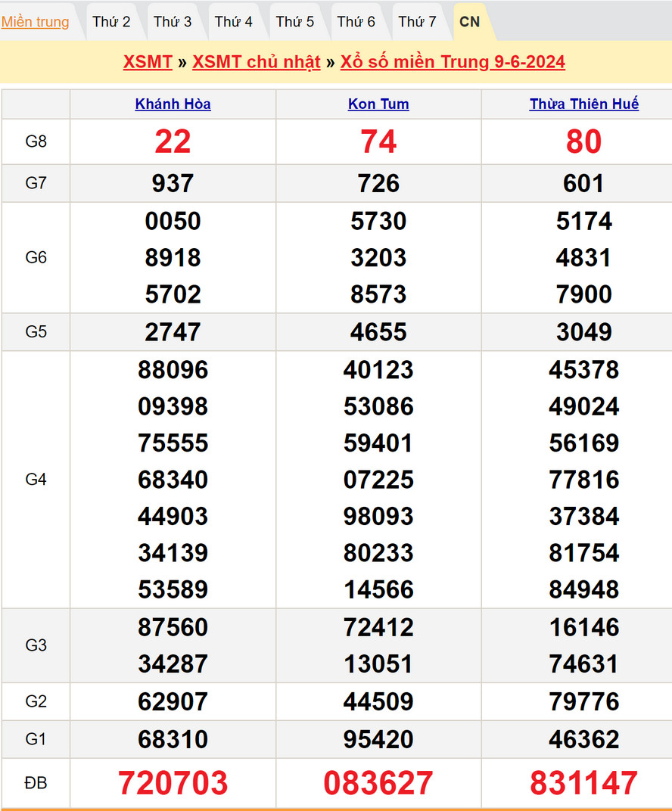Show Thứ 5 results tab
This screenshot has height=811, width=672.
click(x=295, y=22)
